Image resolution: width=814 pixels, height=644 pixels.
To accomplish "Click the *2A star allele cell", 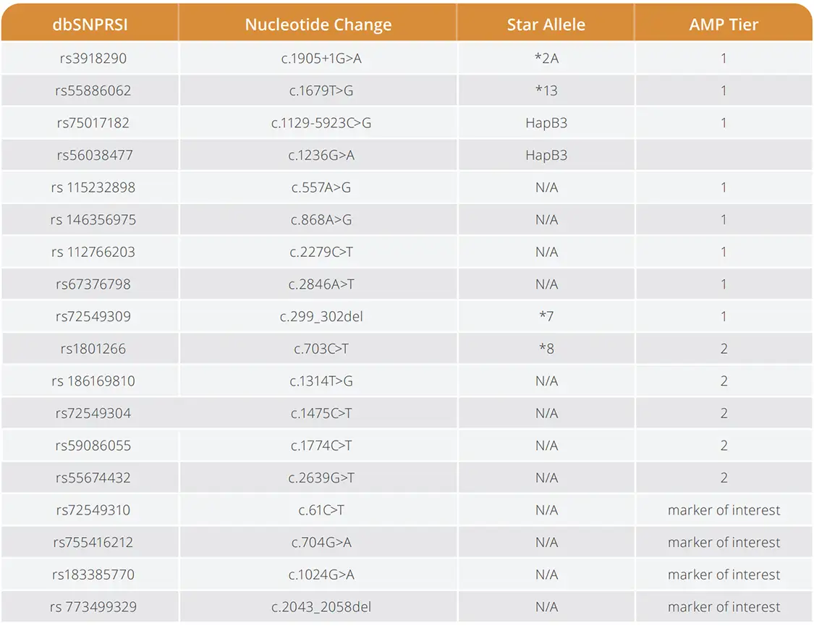I will coord(546,58).
